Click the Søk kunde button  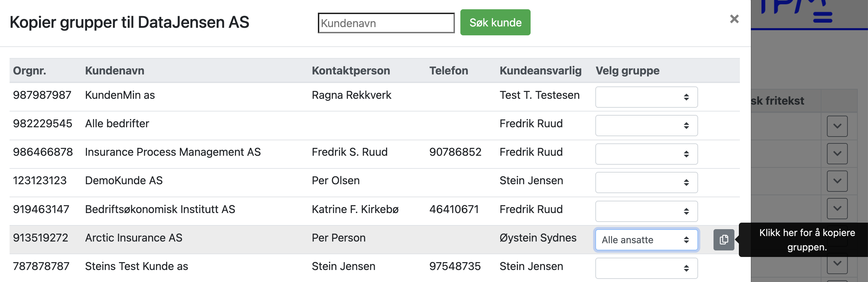(495, 23)
